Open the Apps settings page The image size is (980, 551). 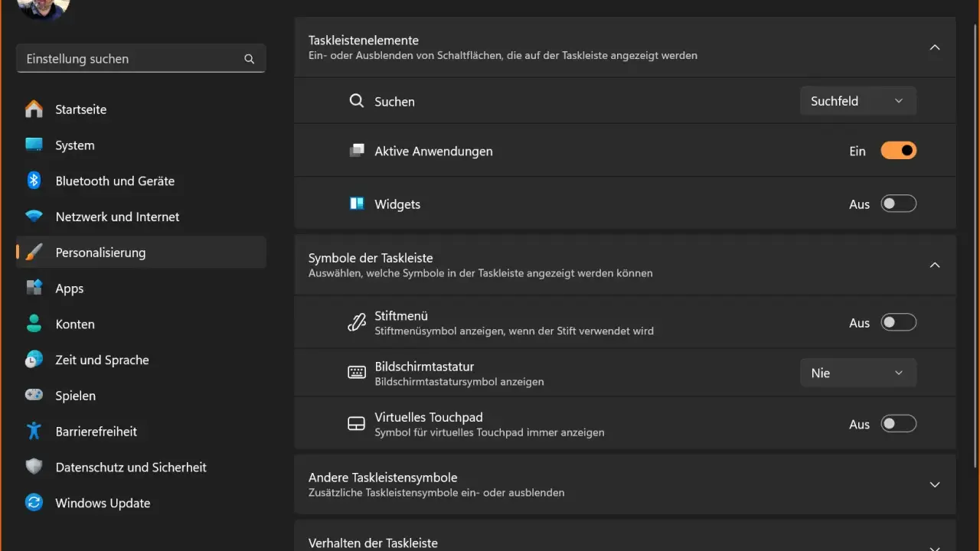[141, 289]
